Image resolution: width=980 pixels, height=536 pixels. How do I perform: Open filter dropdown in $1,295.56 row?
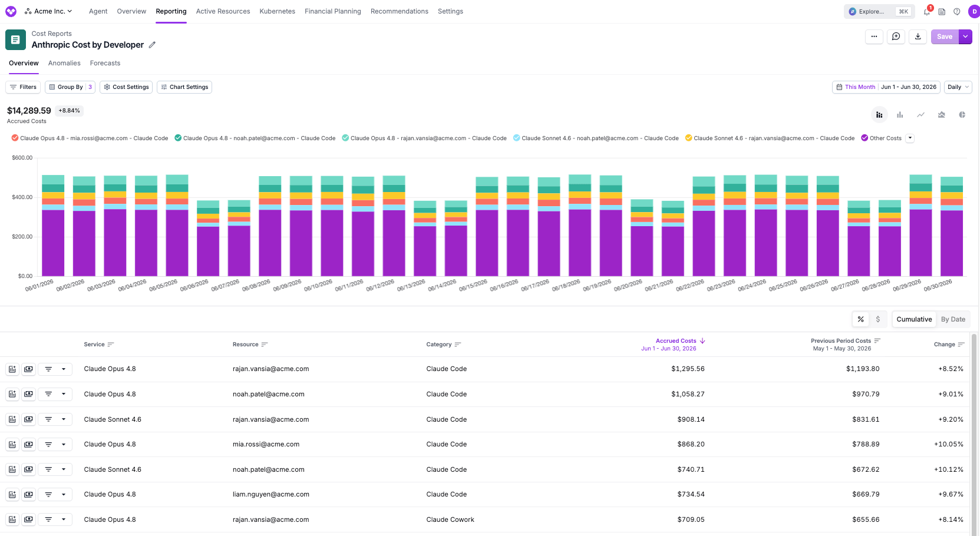pyautogui.click(x=55, y=369)
